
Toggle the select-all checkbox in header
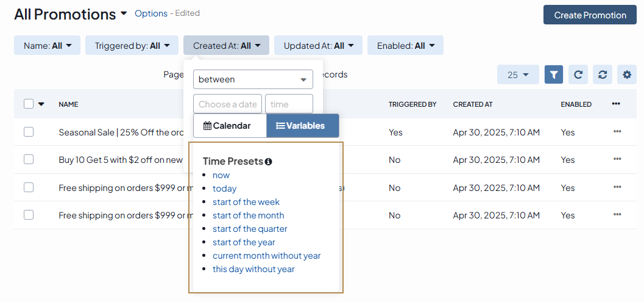tap(29, 104)
